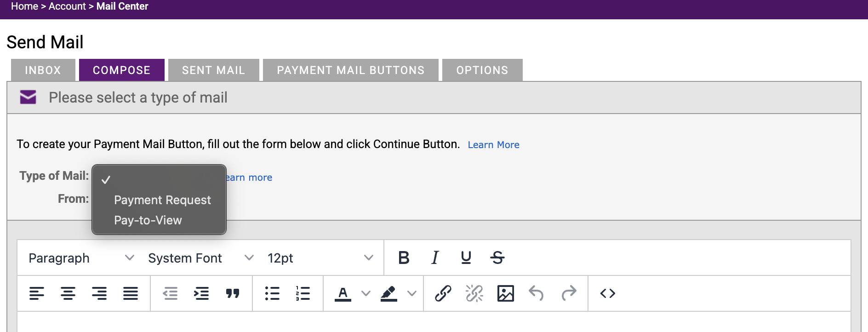Create a numbered list
The height and width of the screenshot is (332, 868).
pyautogui.click(x=303, y=293)
